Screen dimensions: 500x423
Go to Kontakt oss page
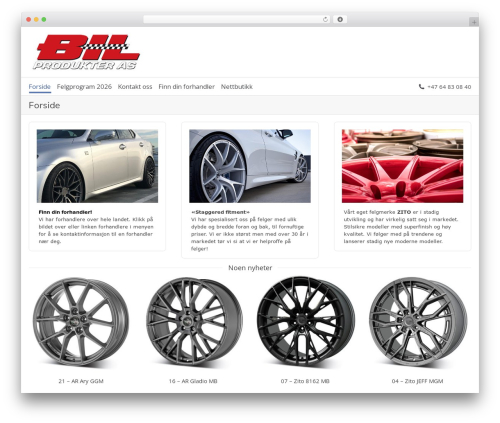click(135, 87)
